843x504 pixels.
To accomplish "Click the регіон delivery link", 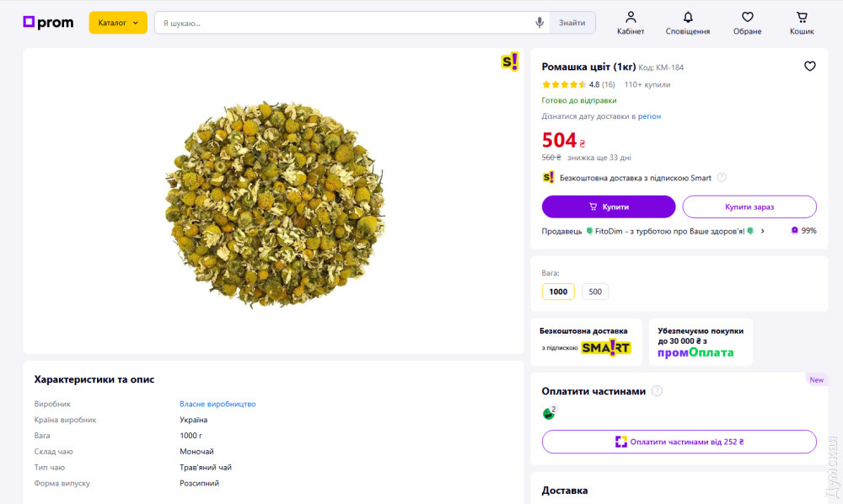I will pyautogui.click(x=649, y=116).
